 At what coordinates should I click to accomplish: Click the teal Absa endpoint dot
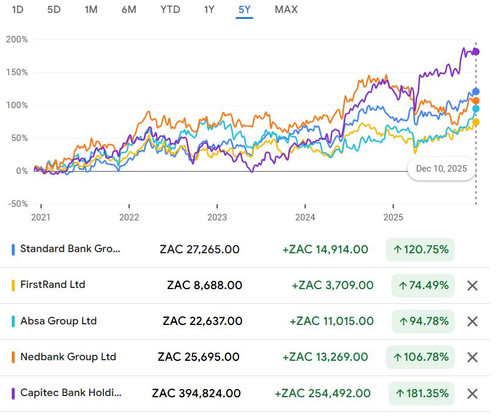click(x=476, y=109)
